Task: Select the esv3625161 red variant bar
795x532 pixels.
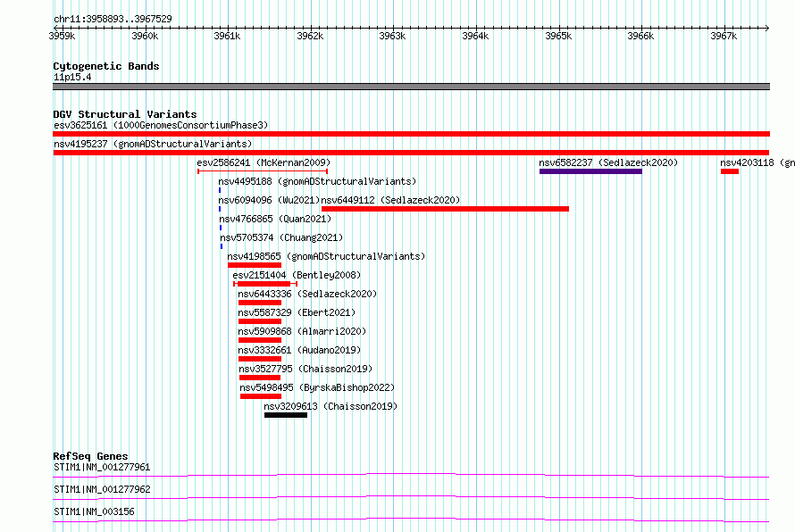Action: [x=411, y=134]
